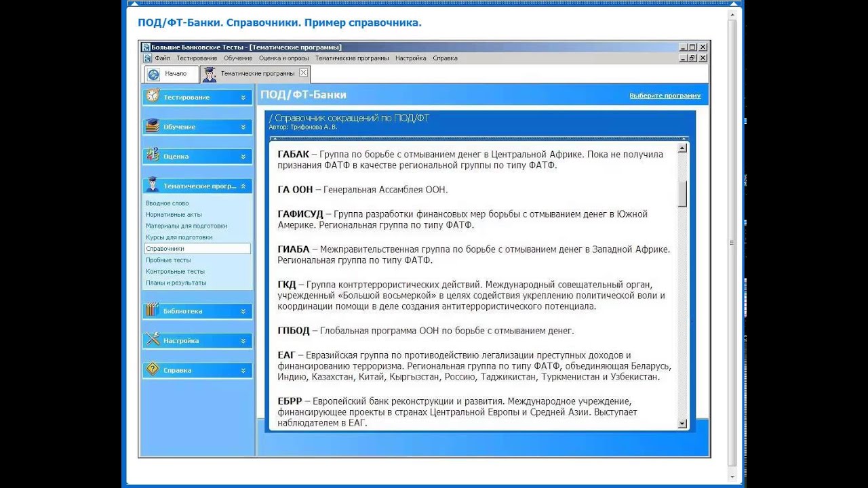Expand the Обучение sidebar section
Viewport: 868px width, 488px height.
(x=243, y=127)
